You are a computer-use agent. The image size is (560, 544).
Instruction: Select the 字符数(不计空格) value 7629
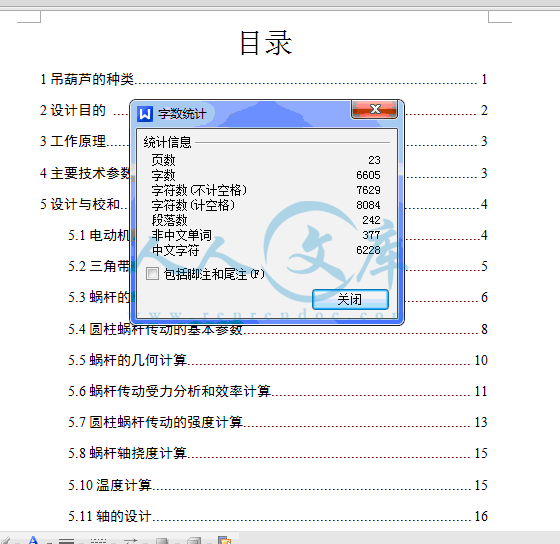point(368,190)
